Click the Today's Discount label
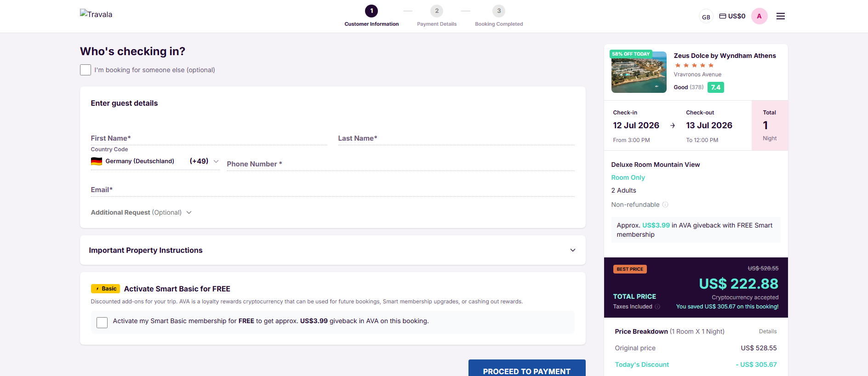 [x=642, y=365]
